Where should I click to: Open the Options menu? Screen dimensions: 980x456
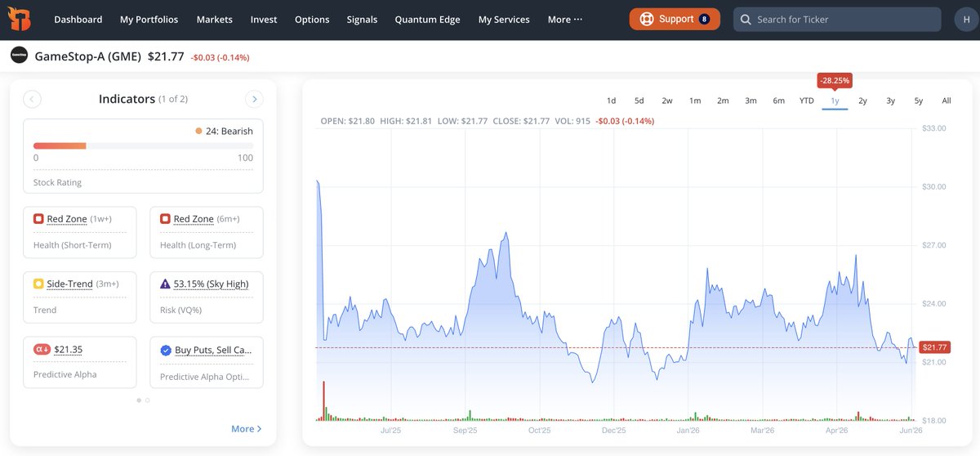pos(312,20)
